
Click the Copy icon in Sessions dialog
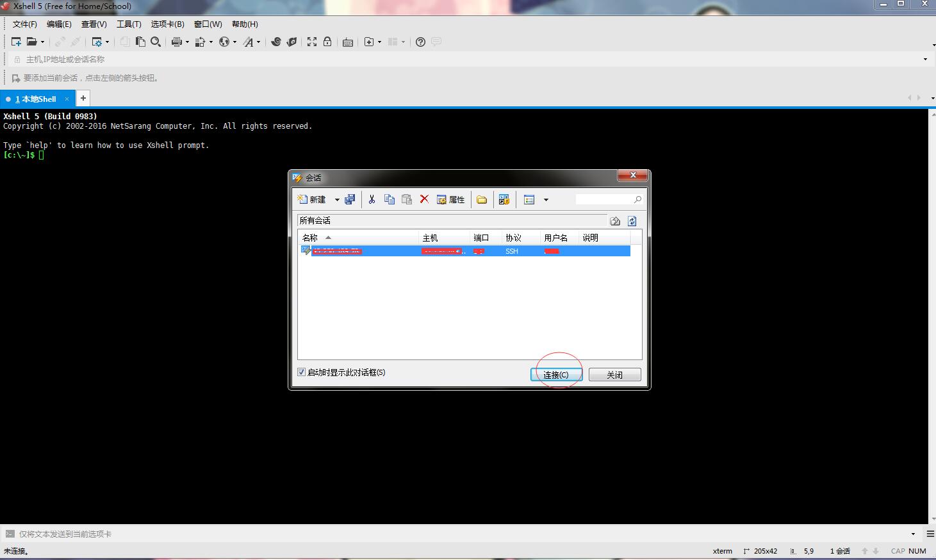[x=389, y=199]
